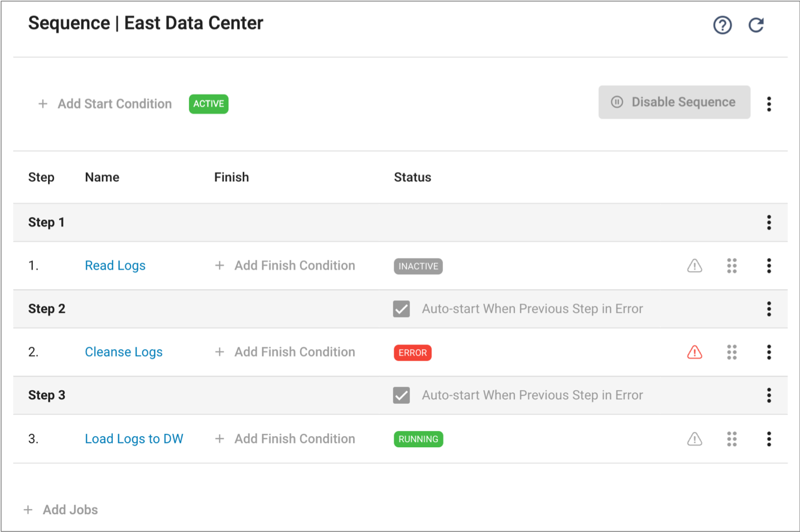The height and width of the screenshot is (532, 800).
Task: Add Finish Condition for Load Logs to DW
Action: coord(285,439)
